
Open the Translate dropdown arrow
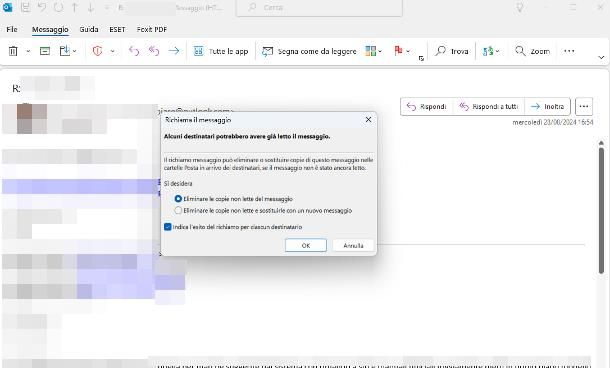(x=498, y=51)
